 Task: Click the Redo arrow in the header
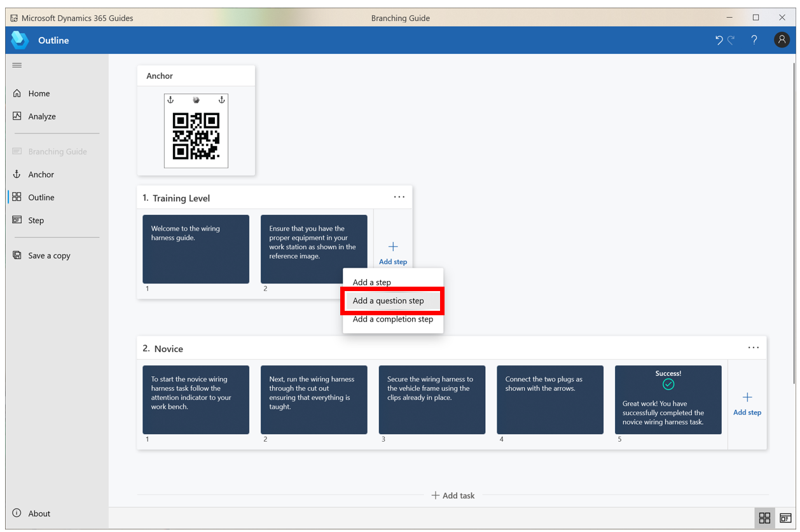[x=730, y=39]
